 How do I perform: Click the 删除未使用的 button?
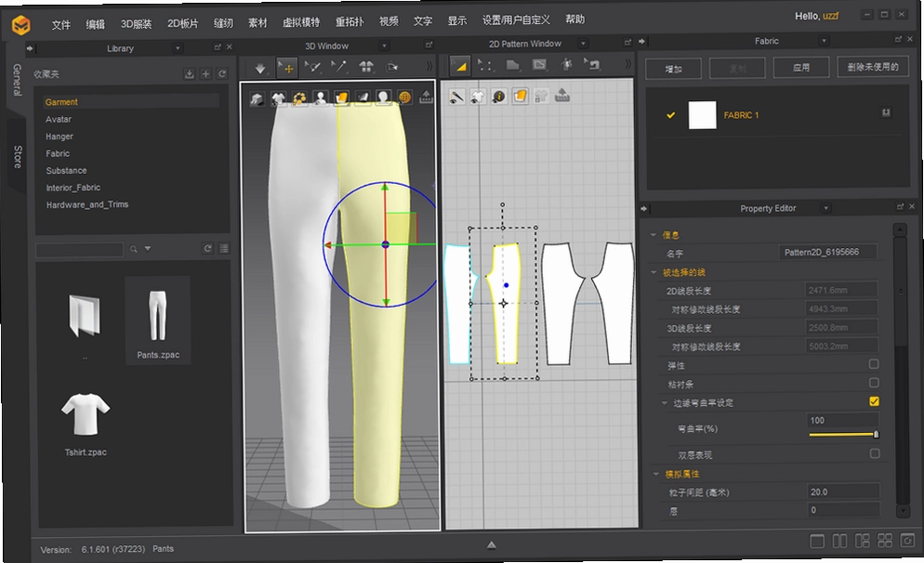[873, 67]
